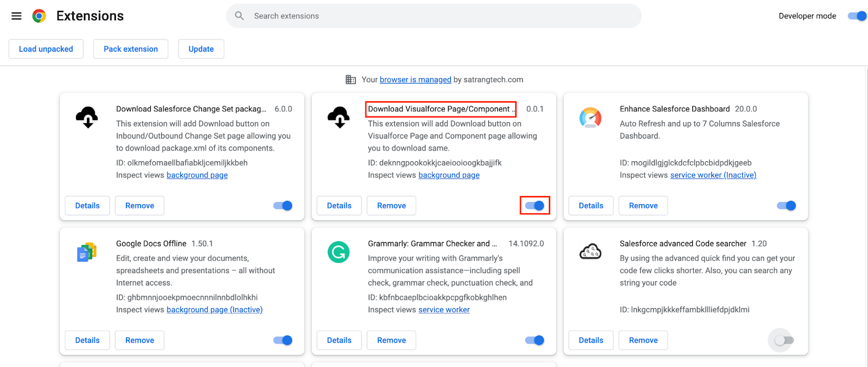Click ID deknngpookokkjcaeiooioogkbajjifk text
This screenshot has width=868, height=367.
(435, 162)
